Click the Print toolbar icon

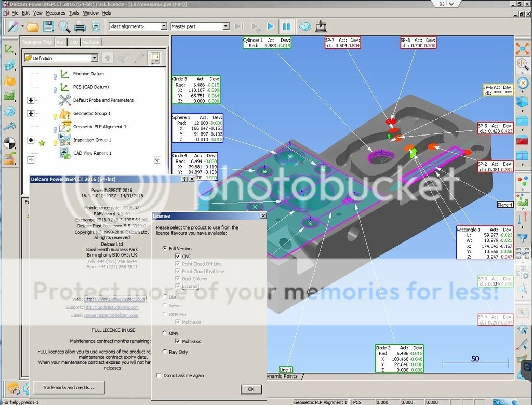pos(79,26)
